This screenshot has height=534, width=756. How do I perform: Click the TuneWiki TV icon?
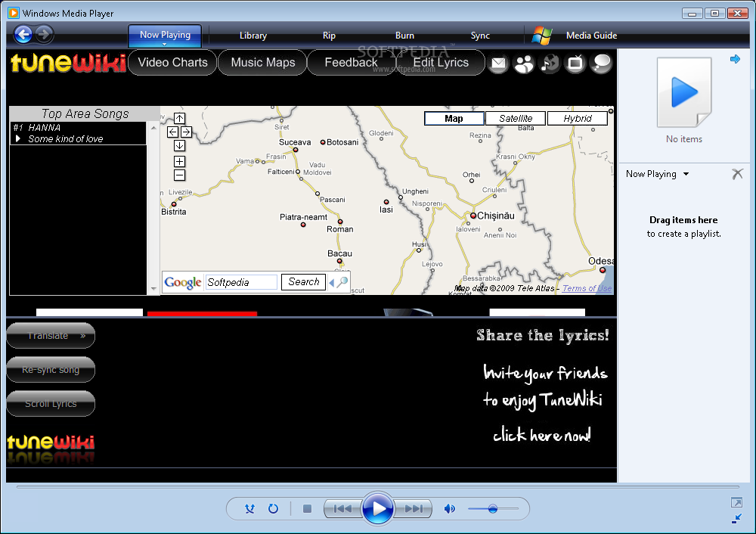(575, 64)
